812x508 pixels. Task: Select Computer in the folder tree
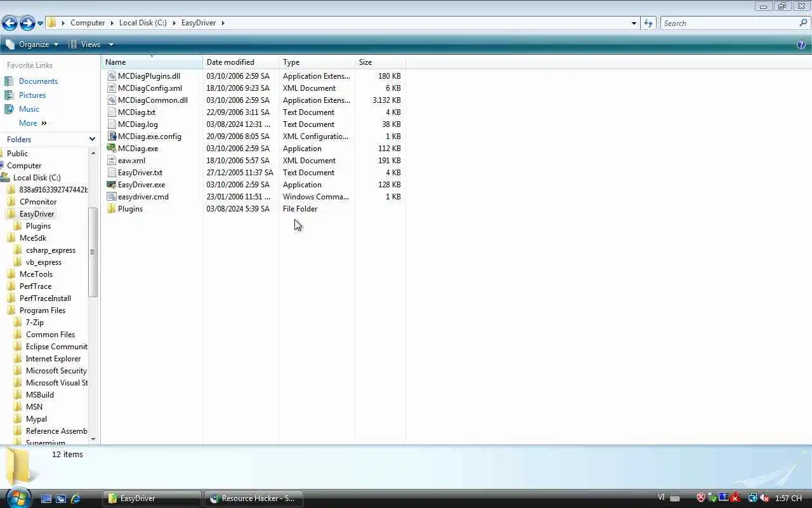[x=24, y=166]
